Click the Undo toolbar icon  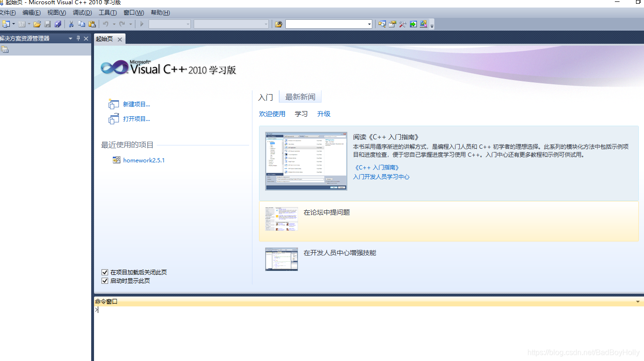click(x=106, y=24)
